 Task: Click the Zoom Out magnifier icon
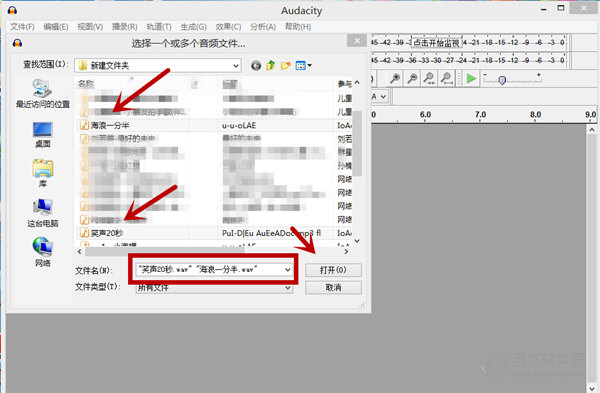[412, 79]
